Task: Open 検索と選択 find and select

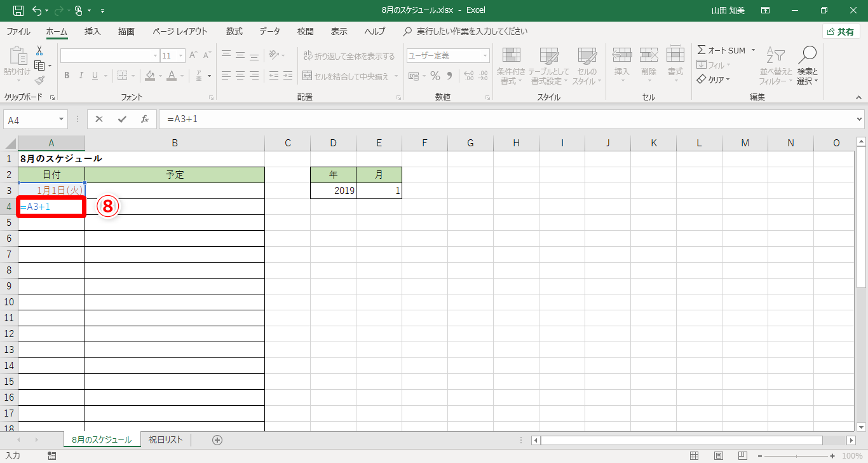Action: (807, 66)
